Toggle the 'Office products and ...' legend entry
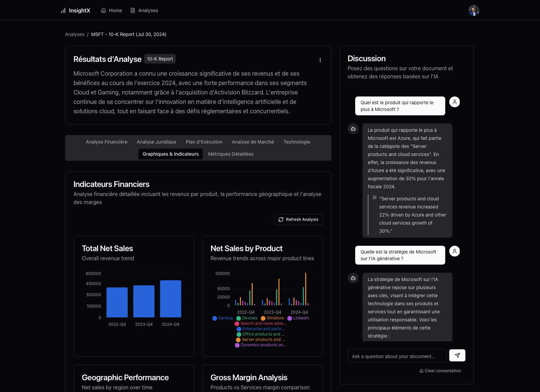The height and width of the screenshot is (392, 540). [x=261, y=334]
